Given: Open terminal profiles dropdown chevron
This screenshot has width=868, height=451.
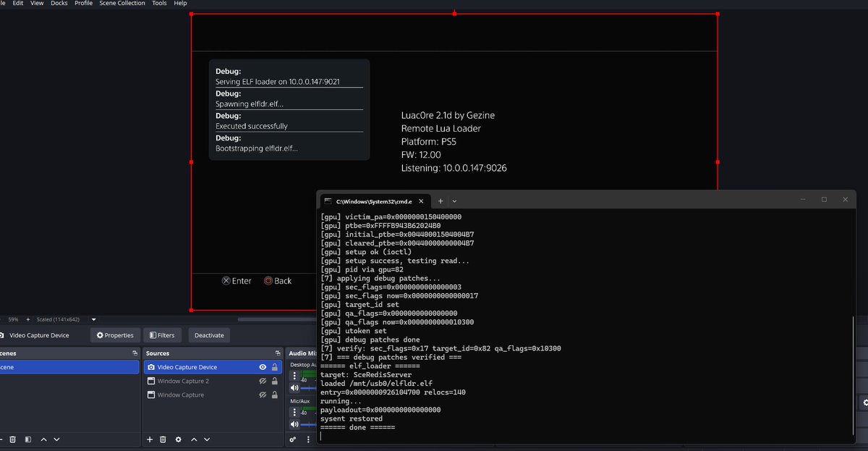Looking at the screenshot, I should pos(454,201).
